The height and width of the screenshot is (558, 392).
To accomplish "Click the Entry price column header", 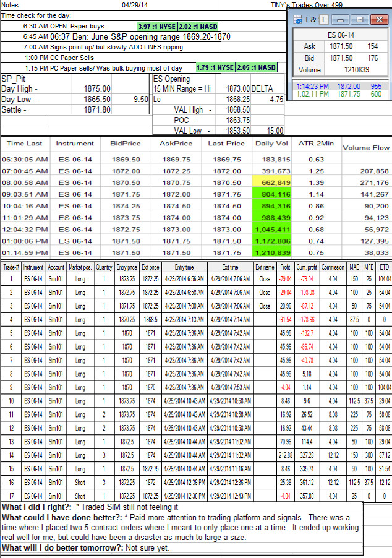I will coord(127,267).
